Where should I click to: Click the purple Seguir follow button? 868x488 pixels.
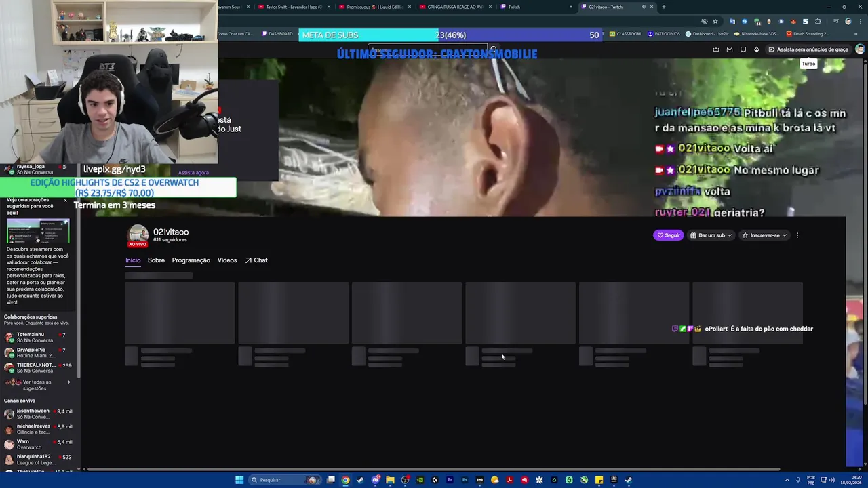point(668,235)
